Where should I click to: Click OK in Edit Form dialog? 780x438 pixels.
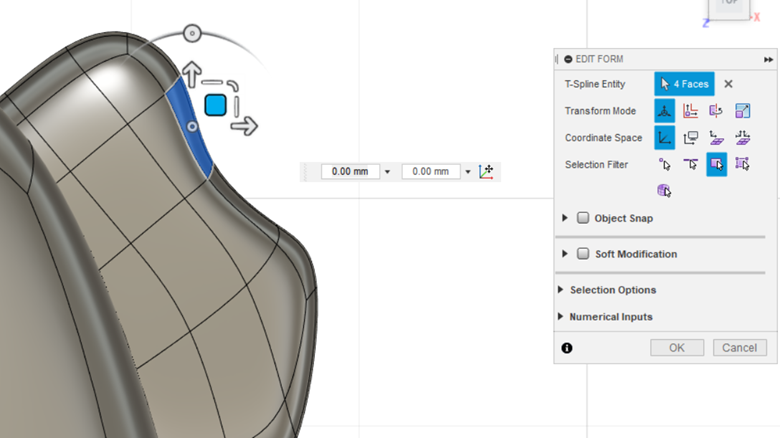click(x=677, y=347)
